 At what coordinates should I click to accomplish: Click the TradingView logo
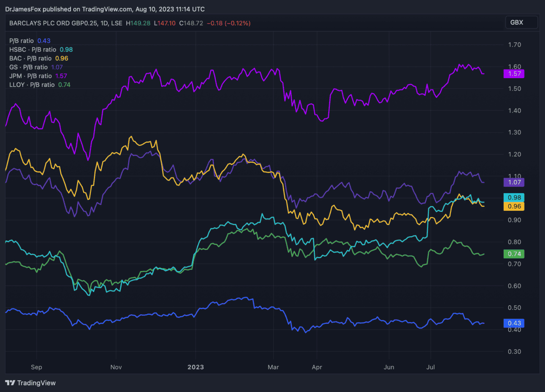click(30, 383)
